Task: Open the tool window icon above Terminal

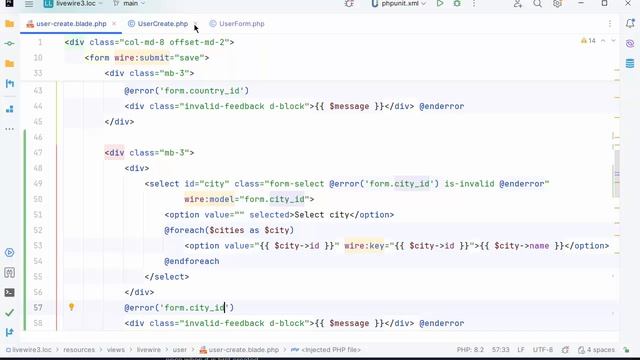Action: coord(9,273)
